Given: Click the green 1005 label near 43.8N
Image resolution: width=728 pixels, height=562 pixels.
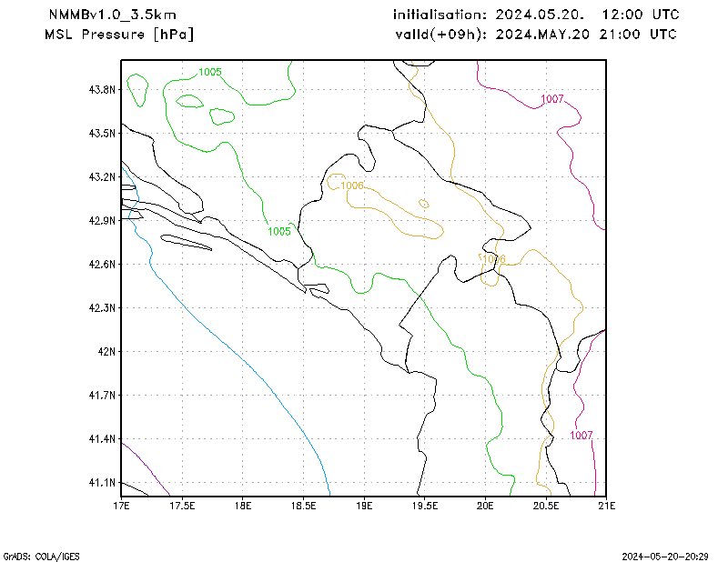Looking at the screenshot, I should [x=210, y=72].
